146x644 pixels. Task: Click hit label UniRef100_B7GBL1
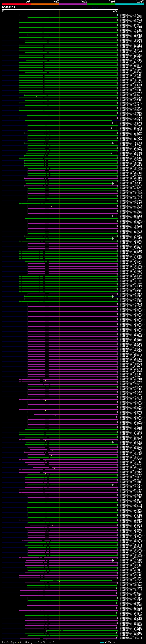pyautogui.click(x=131, y=120)
